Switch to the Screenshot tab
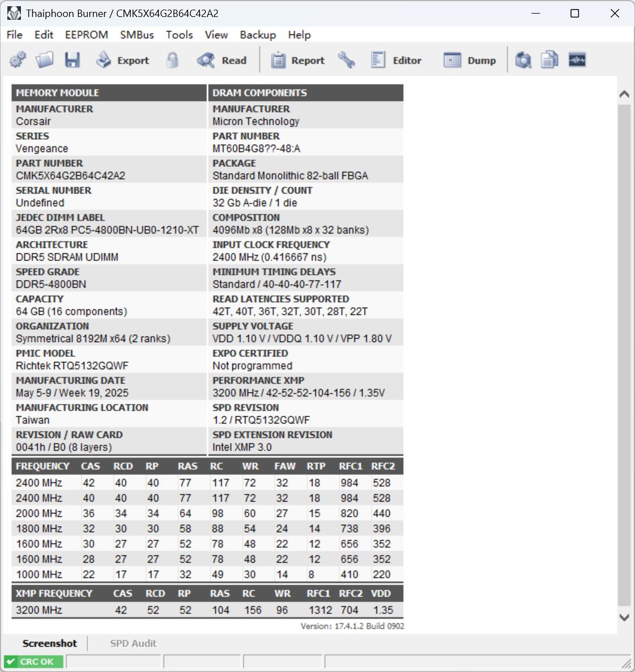The image size is (635, 672). [x=50, y=643]
